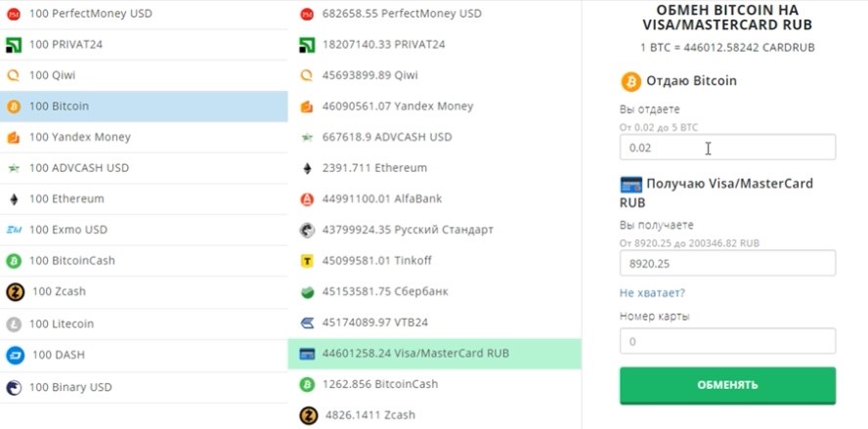The width and height of the screenshot is (868, 429).
Task: Choose 43799924.35 Русский Стандарт to receive
Action: click(x=435, y=231)
